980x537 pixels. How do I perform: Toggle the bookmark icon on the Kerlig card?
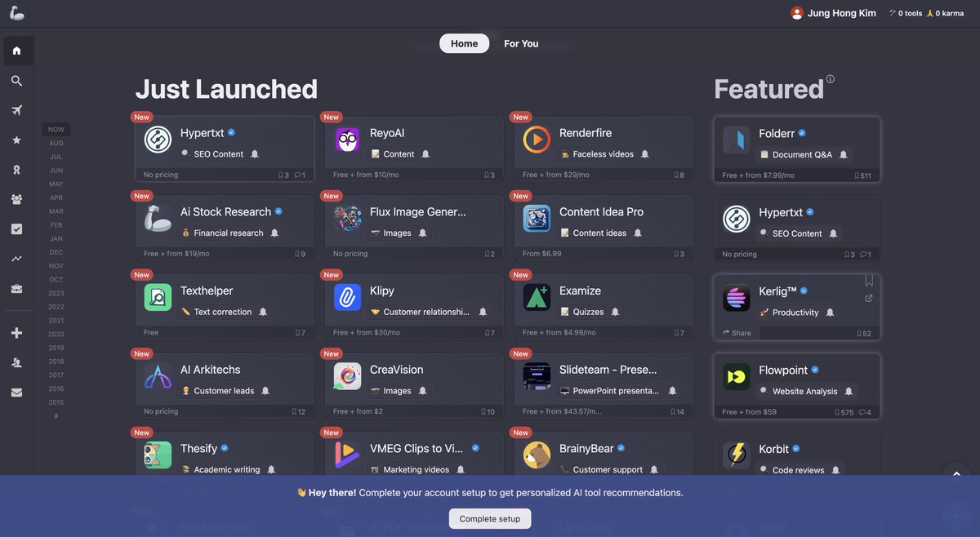click(x=869, y=281)
